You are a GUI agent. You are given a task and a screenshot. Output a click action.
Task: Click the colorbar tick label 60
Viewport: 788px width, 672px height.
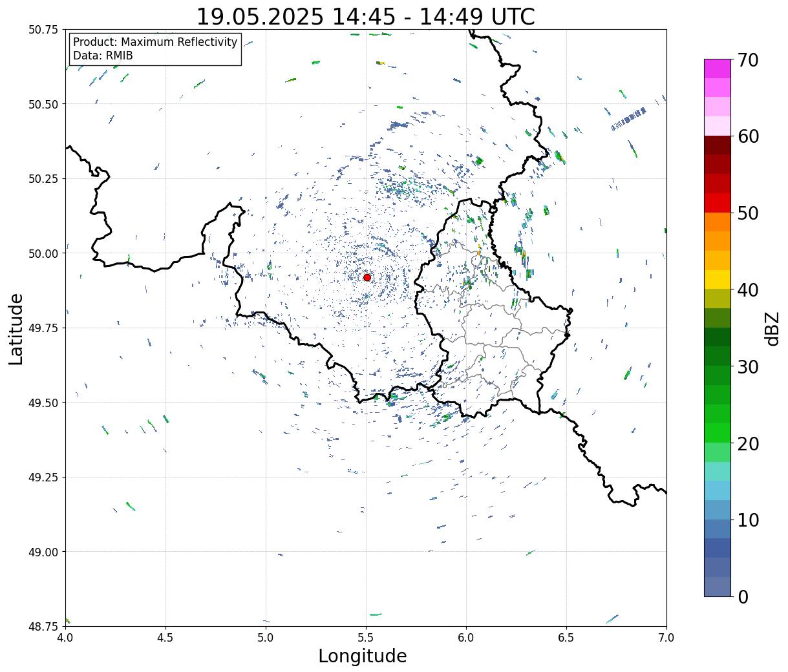pos(748,136)
